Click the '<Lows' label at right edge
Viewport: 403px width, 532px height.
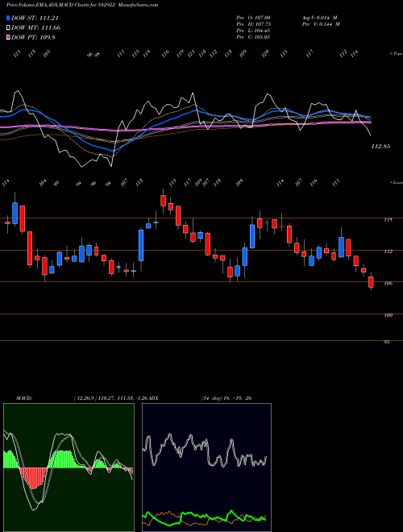tap(396, 182)
